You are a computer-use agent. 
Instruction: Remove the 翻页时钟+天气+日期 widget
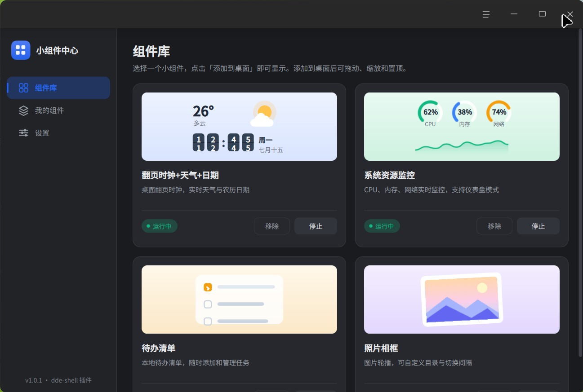pos(272,226)
